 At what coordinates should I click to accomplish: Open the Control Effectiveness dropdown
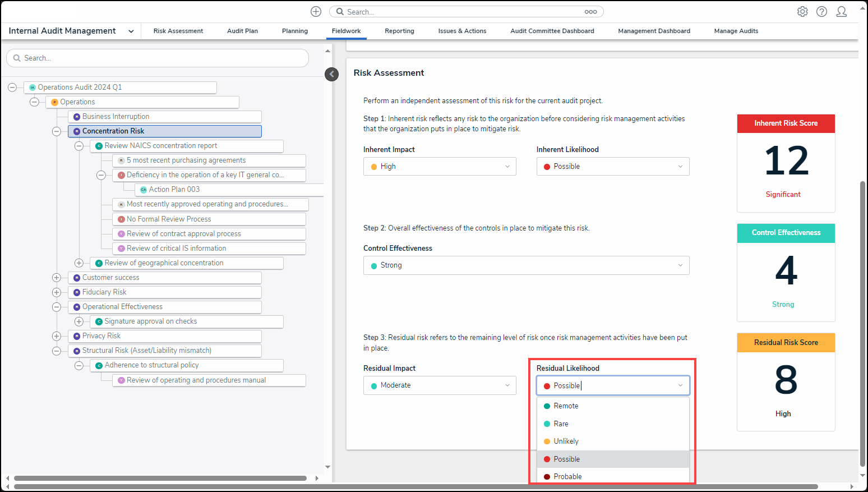526,265
